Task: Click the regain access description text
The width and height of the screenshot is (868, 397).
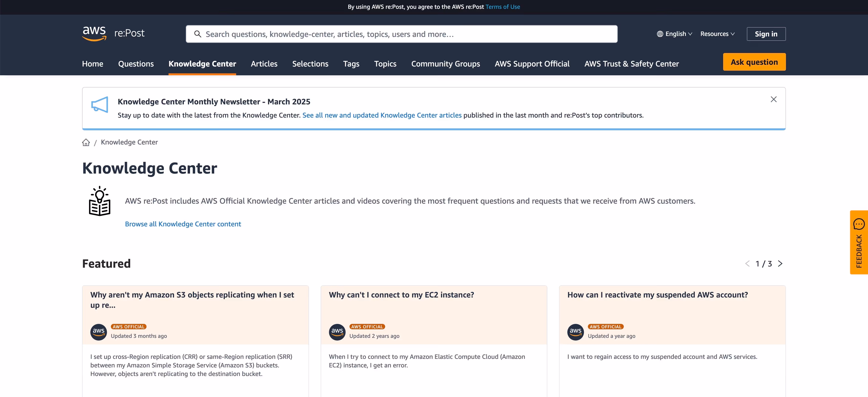Action: point(662,356)
